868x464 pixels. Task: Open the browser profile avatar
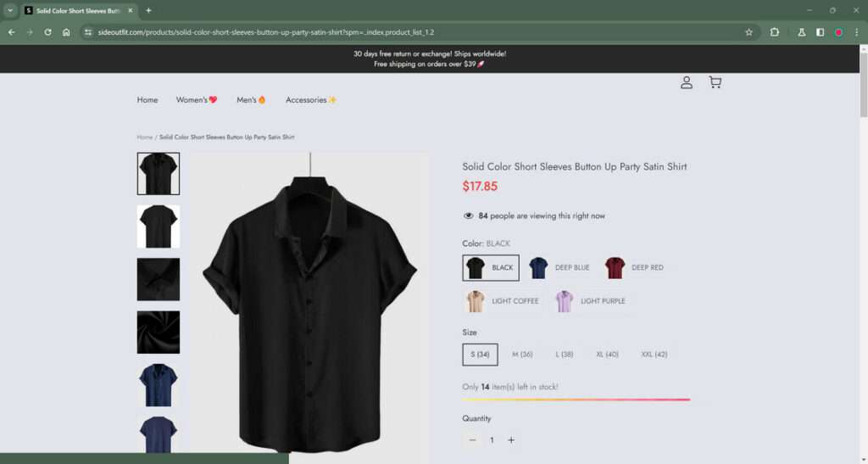pyautogui.click(x=838, y=32)
